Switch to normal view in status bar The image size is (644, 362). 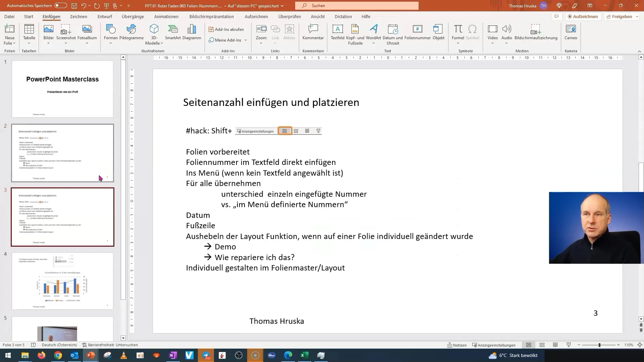click(529, 345)
